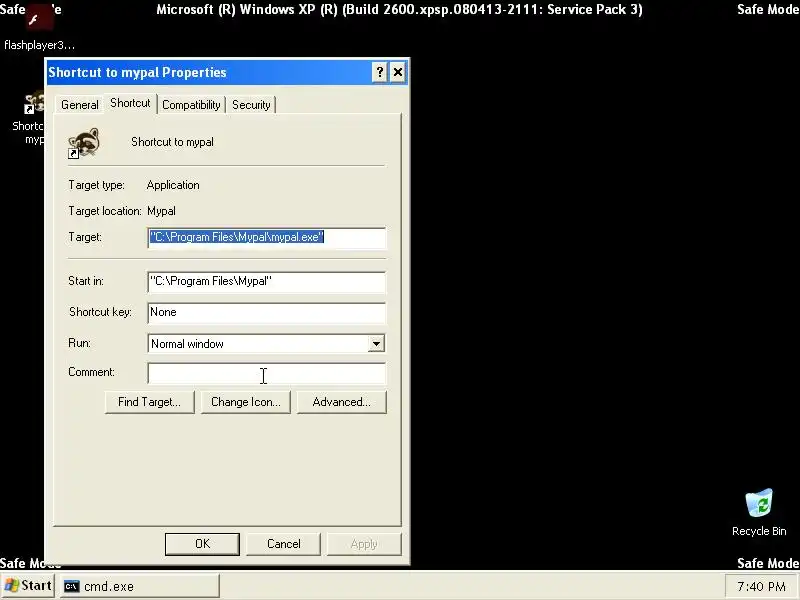Click the dialog title bar text
The image size is (800, 600).
click(137, 72)
